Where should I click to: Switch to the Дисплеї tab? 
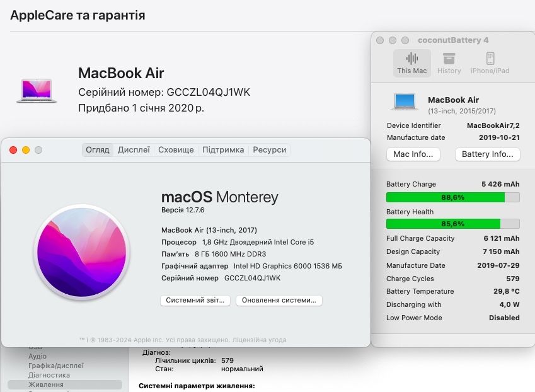pos(134,150)
